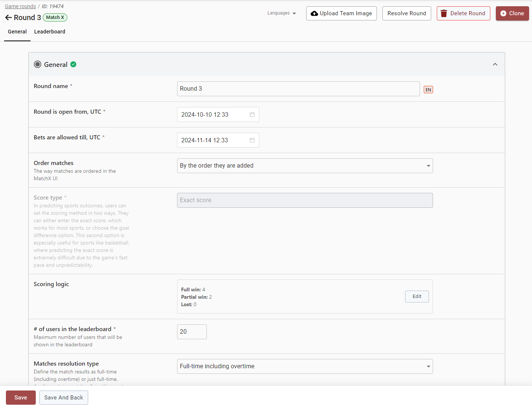Click the EN language badge next to Round name
Screen dimensions: 532x408
tap(428, 90)
